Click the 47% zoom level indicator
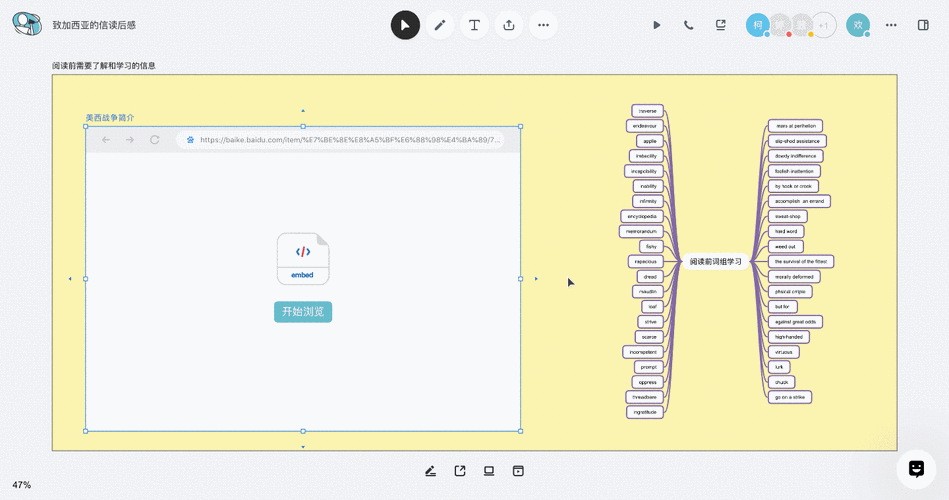Image resolution: width=949 pixels, height=500 pixels. [x=21, y=485]
